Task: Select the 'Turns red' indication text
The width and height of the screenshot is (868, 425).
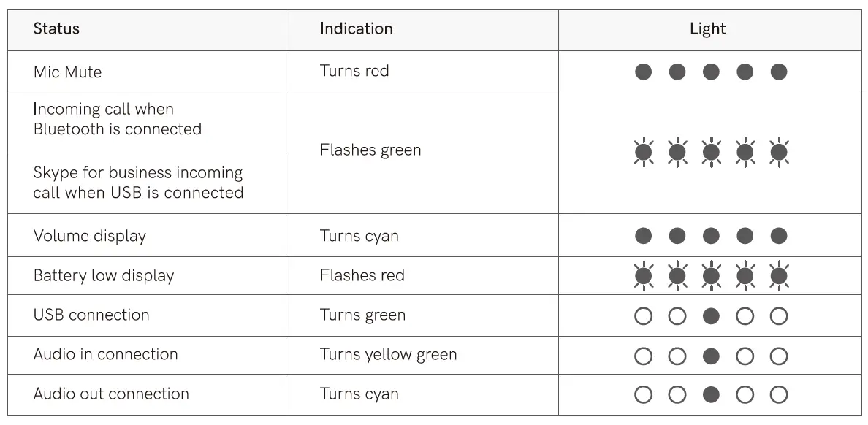Action: (354, 71)
